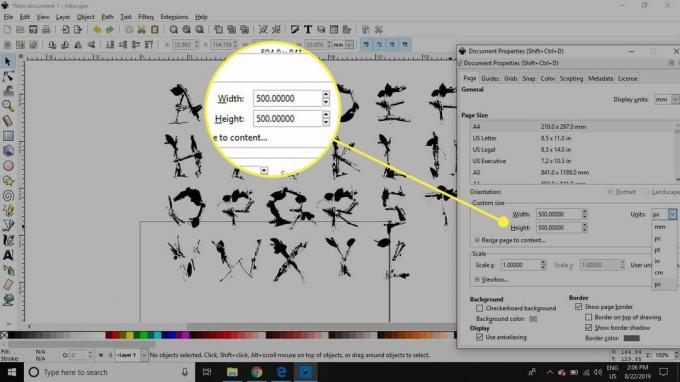Open the Filters menu
This screenshot has width=680, height=382.
[x=146, y=17]
